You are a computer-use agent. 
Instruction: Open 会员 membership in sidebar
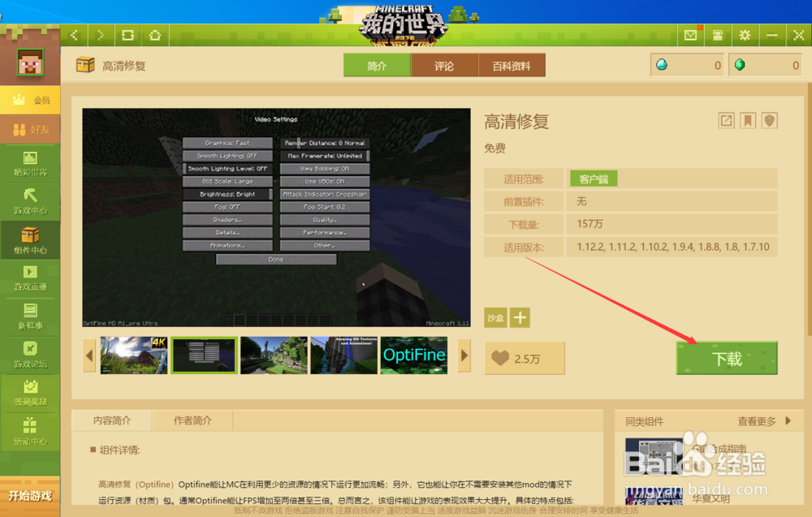[30, 100]
